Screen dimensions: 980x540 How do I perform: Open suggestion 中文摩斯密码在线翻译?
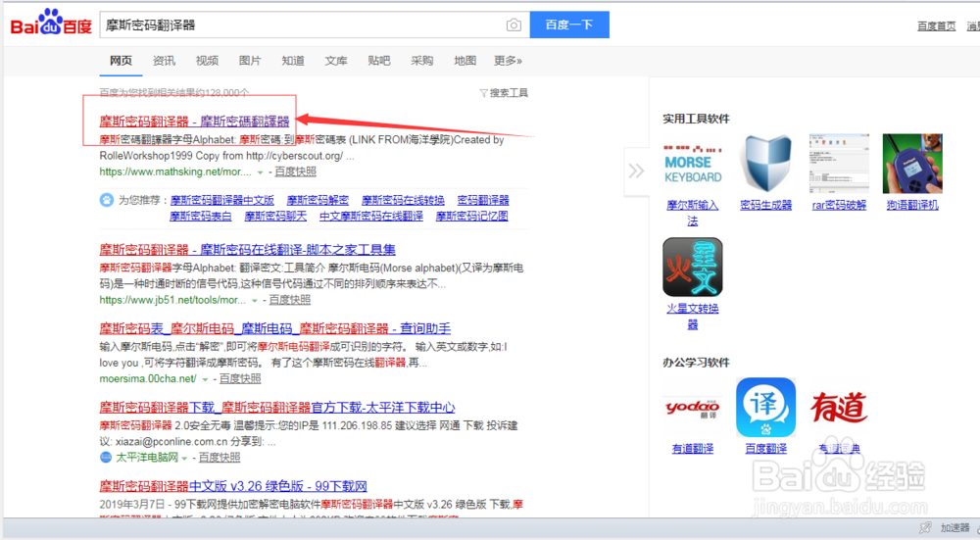371,217
